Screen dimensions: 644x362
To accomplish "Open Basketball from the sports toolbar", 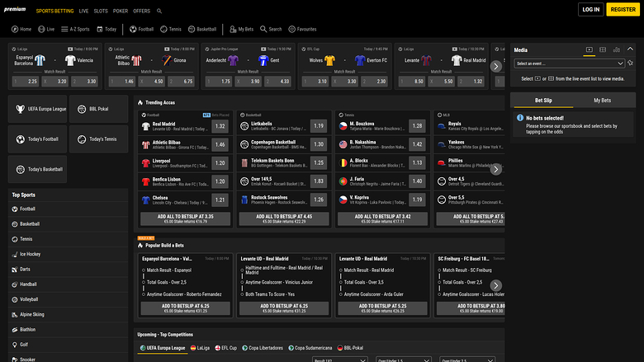I will pos(202,29).
